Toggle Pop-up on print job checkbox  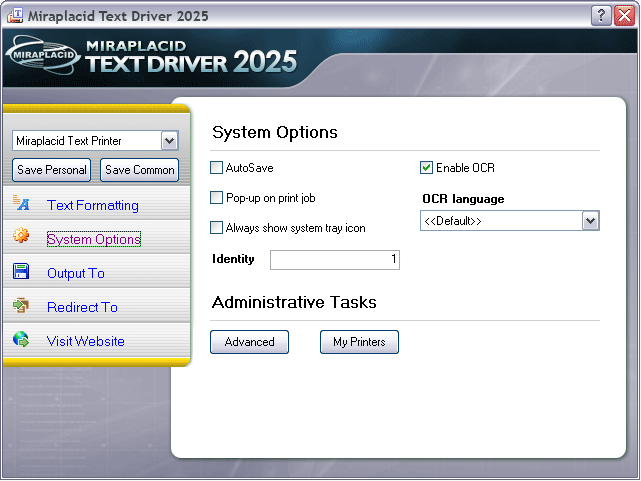pos(216,198)
